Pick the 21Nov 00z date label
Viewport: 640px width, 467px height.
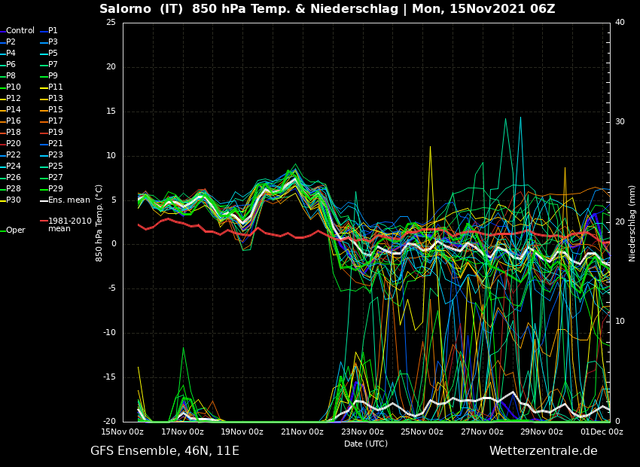(x=302, y=432)
